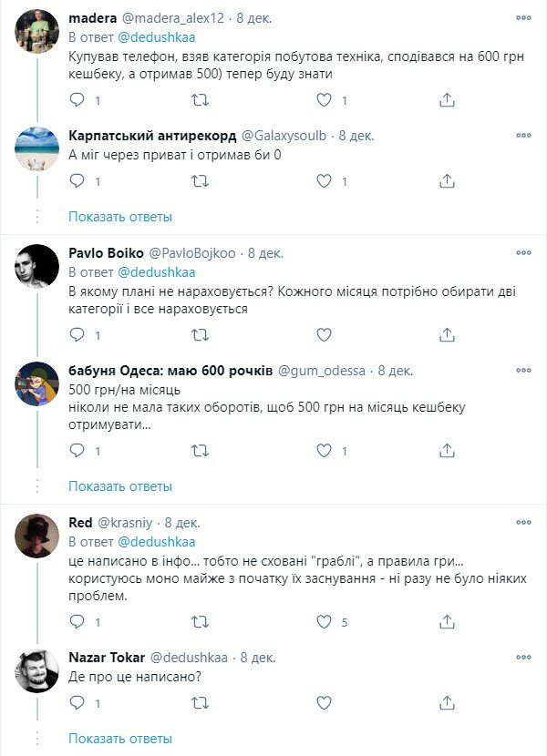
Task: Open the three-dot menu on madera's tweet
Action: [521, 19]
